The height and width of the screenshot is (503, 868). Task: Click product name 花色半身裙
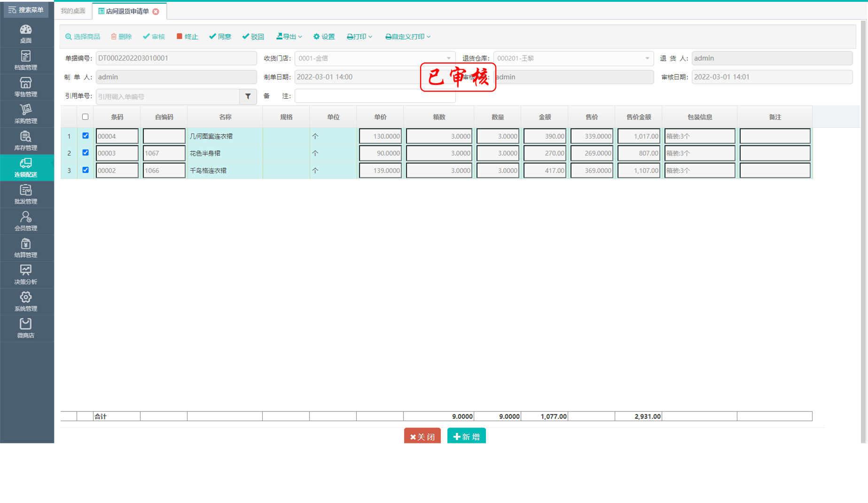click(x=205, y=153)
